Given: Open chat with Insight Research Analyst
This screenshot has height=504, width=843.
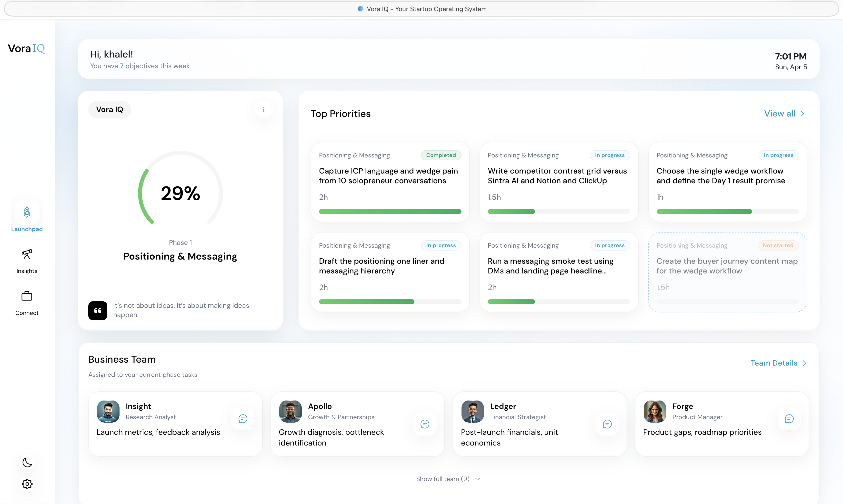Looking at the screenshot, I should point(243,419).
